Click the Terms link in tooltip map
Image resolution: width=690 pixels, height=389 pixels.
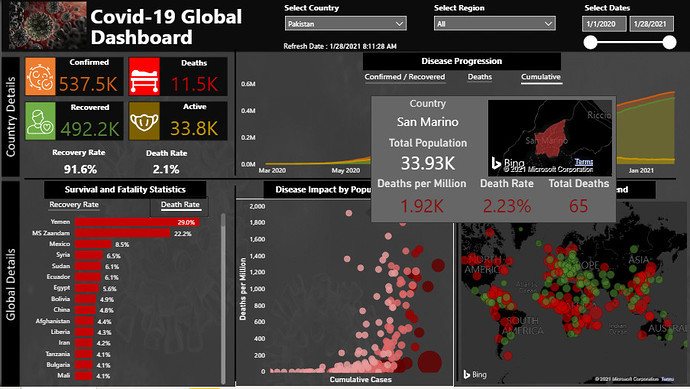coord(584,162)
